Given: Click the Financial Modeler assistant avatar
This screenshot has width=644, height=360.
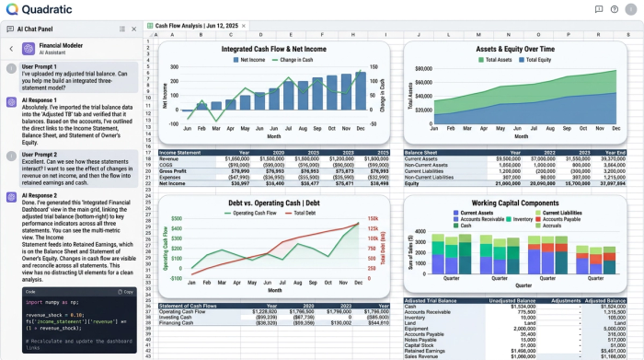Looking at the screenshot, I should pos(29,49).
